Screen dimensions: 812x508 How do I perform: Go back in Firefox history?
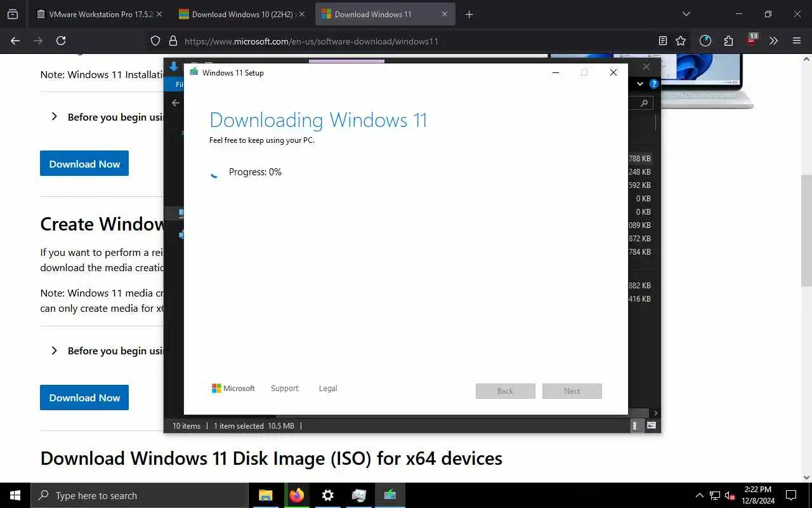pyautogui.click(x=15, y=41)
